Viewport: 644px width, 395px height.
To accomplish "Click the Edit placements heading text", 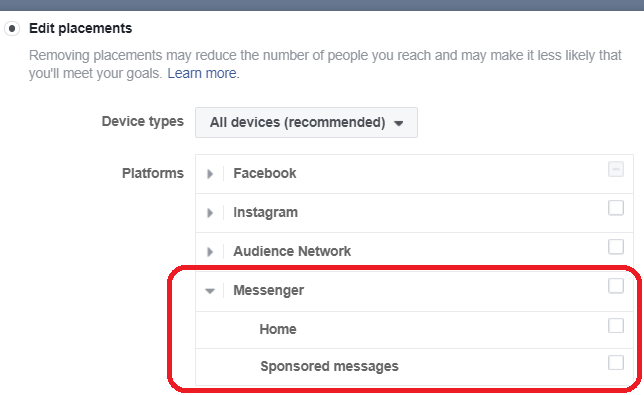I will point(80,28).
